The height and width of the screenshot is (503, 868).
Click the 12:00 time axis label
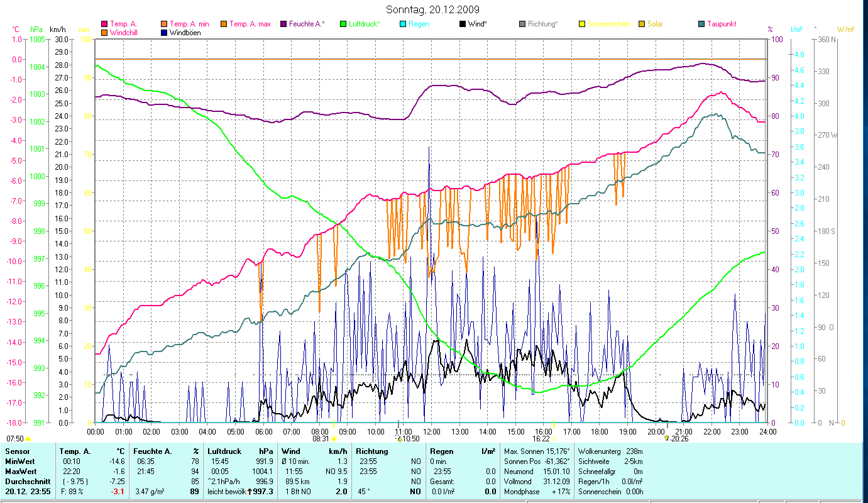point(431,431)
